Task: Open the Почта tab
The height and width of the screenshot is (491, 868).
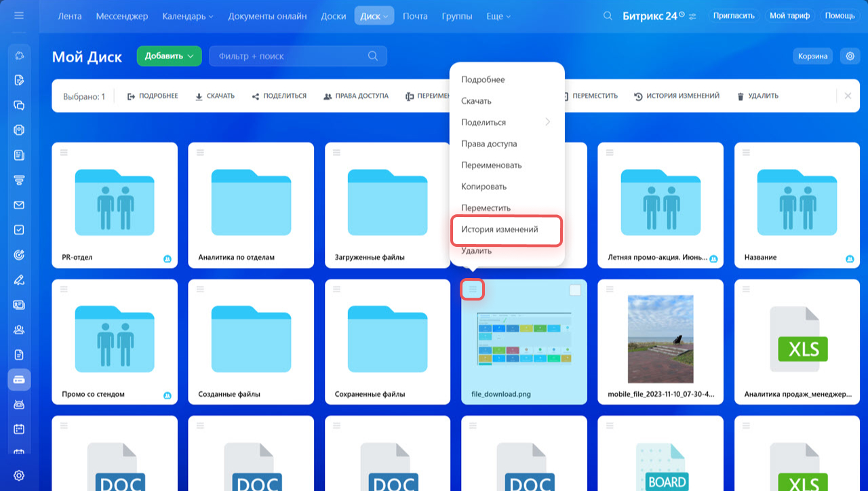Action: 415,16
